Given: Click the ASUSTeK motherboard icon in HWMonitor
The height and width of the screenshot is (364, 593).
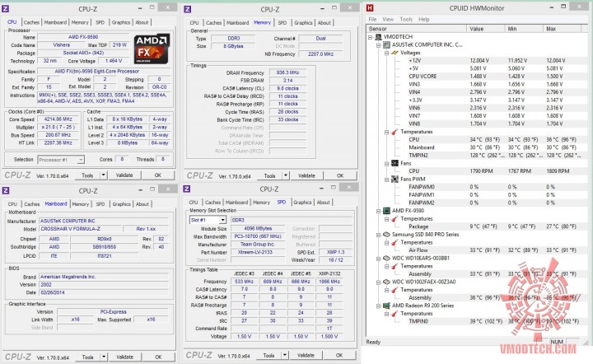Looking at the screenshot, I should pyautogui.click(x=386, y=44).
